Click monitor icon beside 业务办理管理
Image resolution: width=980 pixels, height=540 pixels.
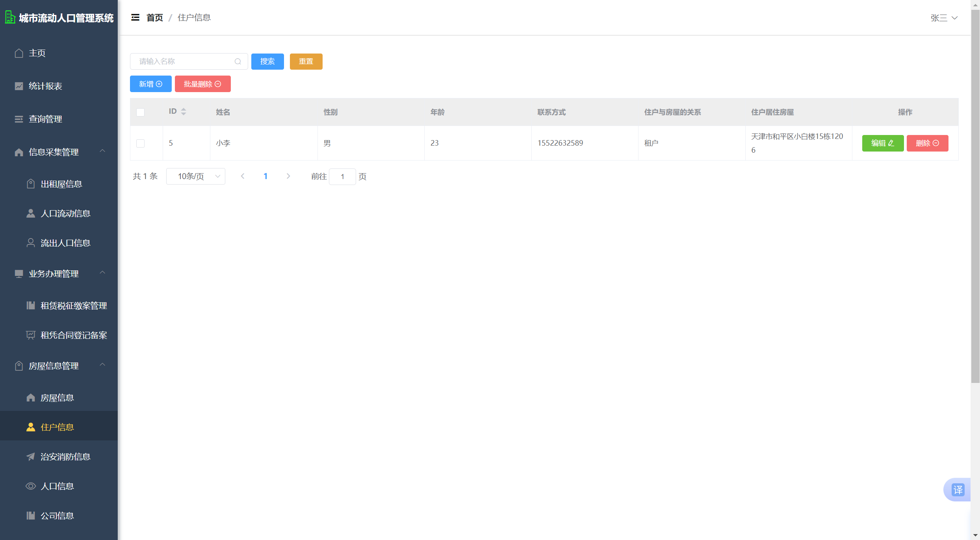pyautogui.click(x=19, y=274)
